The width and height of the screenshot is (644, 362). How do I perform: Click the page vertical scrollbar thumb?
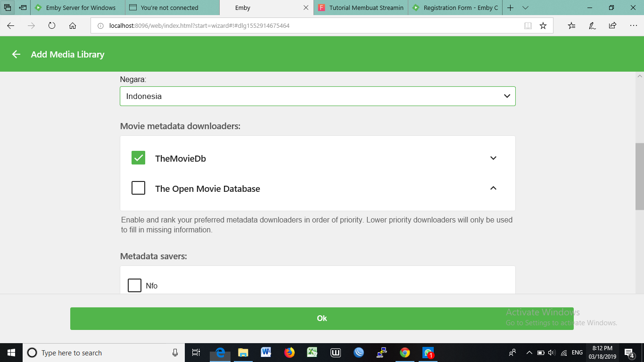(640, 176)
